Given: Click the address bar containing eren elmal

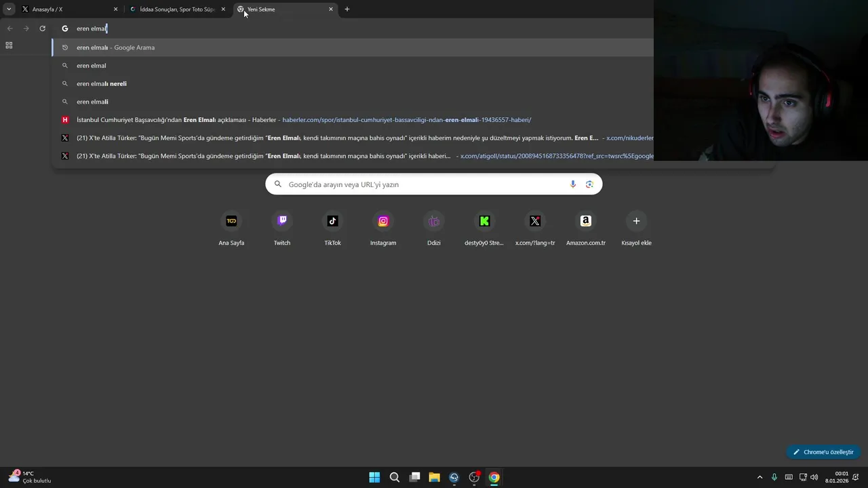Looking at the screenshot, I should pos(353,28).
